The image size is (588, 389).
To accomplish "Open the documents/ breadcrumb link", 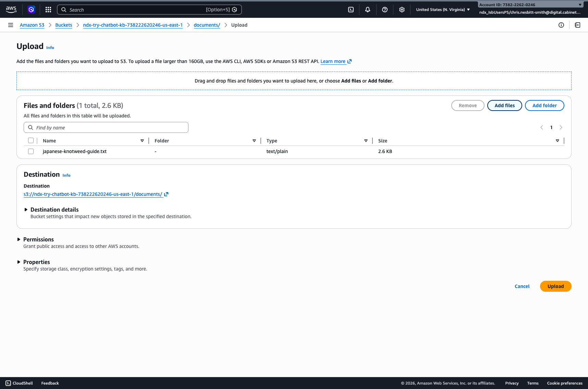I will coord(207,25).
